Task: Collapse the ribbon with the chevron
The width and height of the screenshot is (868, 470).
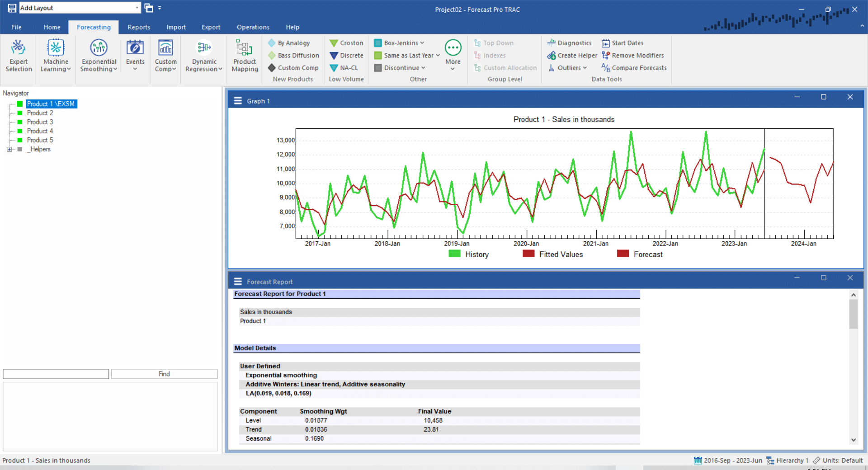Action: click(x=862, y=26)
